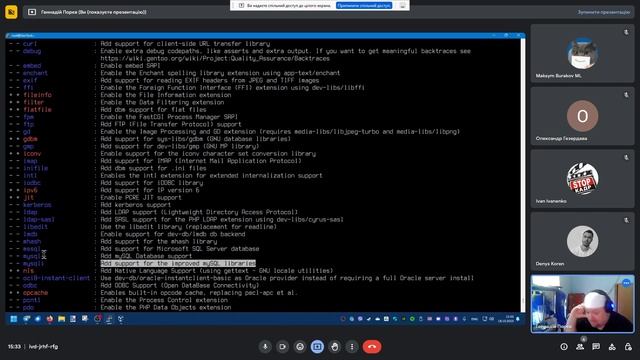The width and height of the screenshot is (640, 360).
Task: Click the 'curl' flag name in terminal
Action: (30, 44)
